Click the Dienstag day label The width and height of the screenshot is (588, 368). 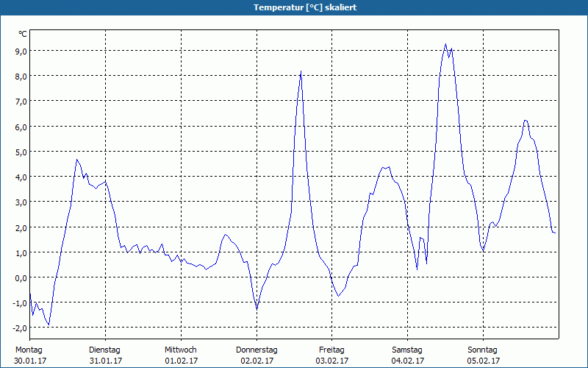click(104, 350)
